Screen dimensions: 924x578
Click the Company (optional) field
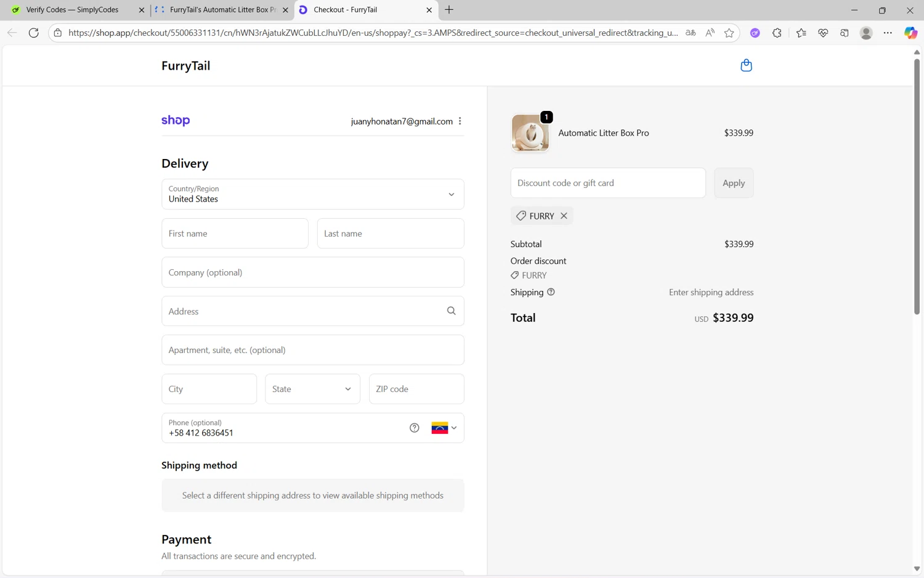pyautogui.click(x=313, y=272)
